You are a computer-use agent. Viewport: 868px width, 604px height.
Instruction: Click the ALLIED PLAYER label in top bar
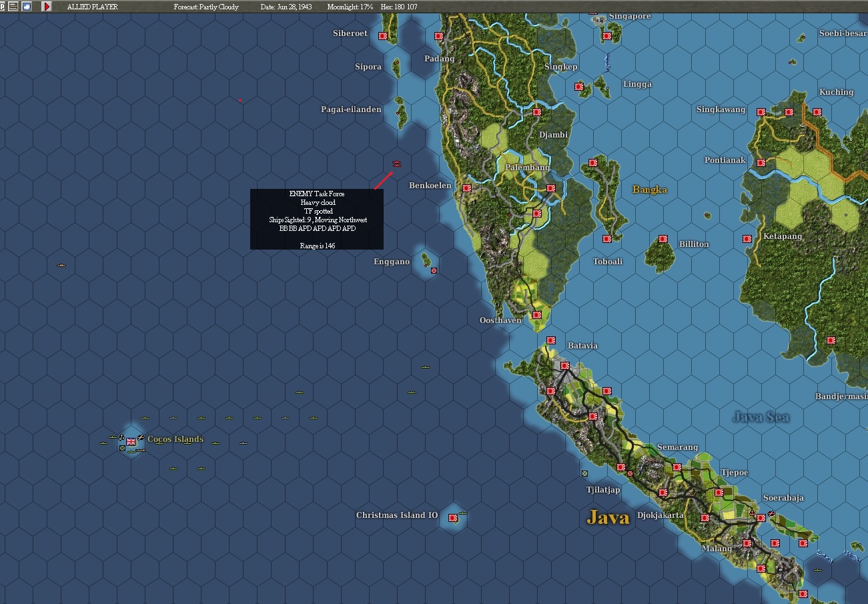coord(93,7)
